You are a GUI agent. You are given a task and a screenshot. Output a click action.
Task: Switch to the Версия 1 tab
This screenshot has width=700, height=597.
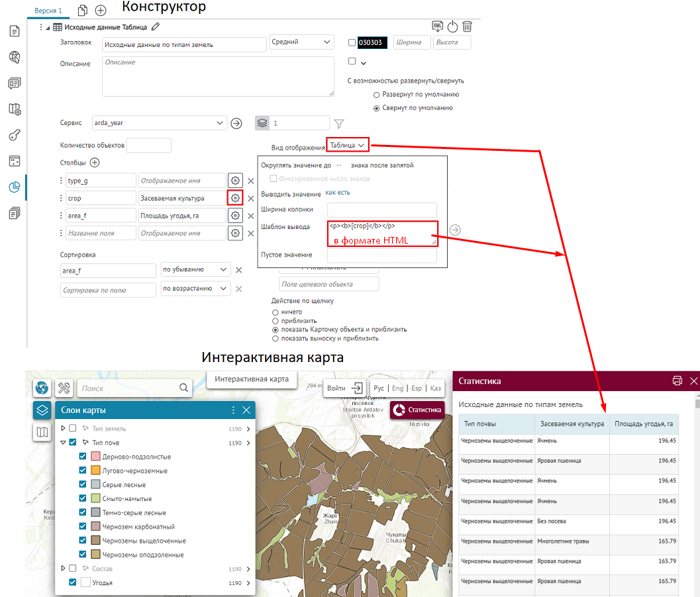click(47, 11)
